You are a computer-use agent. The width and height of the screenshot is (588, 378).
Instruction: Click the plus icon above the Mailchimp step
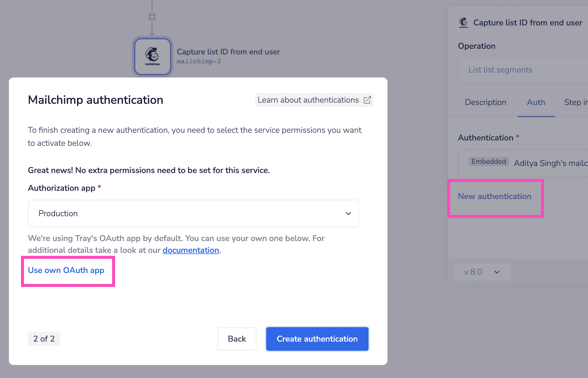point(152,17)
